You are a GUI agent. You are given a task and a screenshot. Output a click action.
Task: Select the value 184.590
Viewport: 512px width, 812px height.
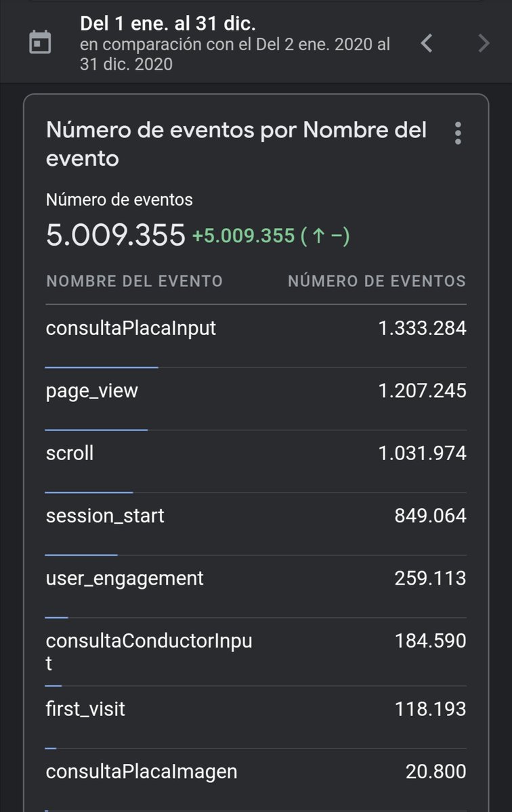click(x=431, y=640)
